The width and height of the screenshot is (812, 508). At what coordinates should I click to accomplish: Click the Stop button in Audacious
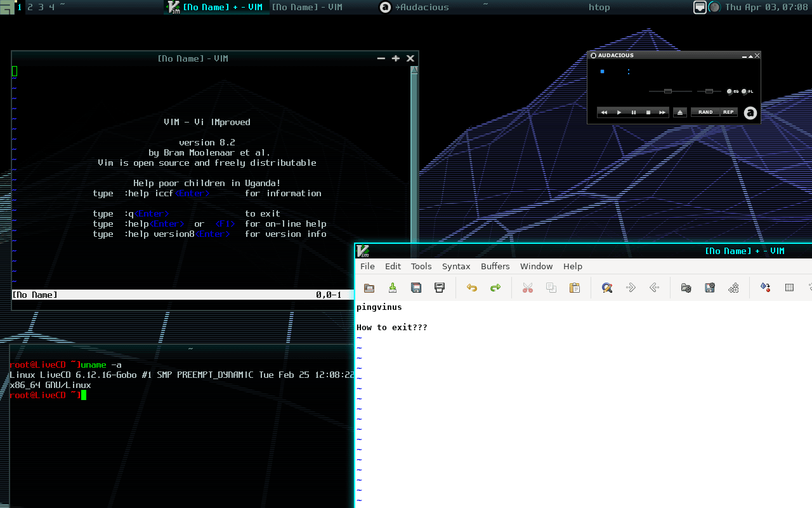648,112
